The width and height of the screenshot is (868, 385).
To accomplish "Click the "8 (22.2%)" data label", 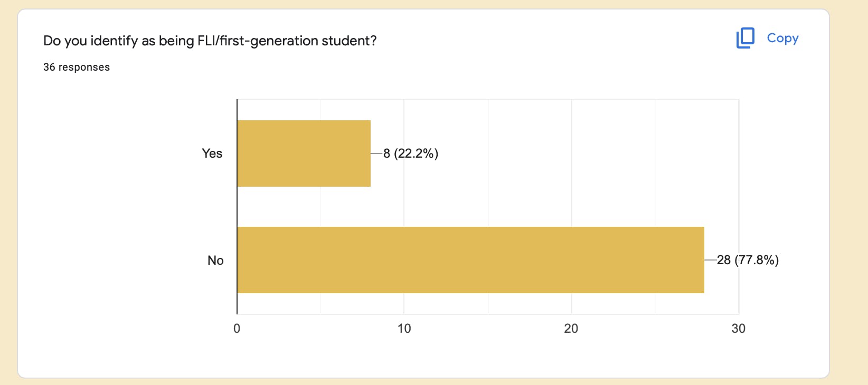I will pyautogui.click(x=411, y=153).
